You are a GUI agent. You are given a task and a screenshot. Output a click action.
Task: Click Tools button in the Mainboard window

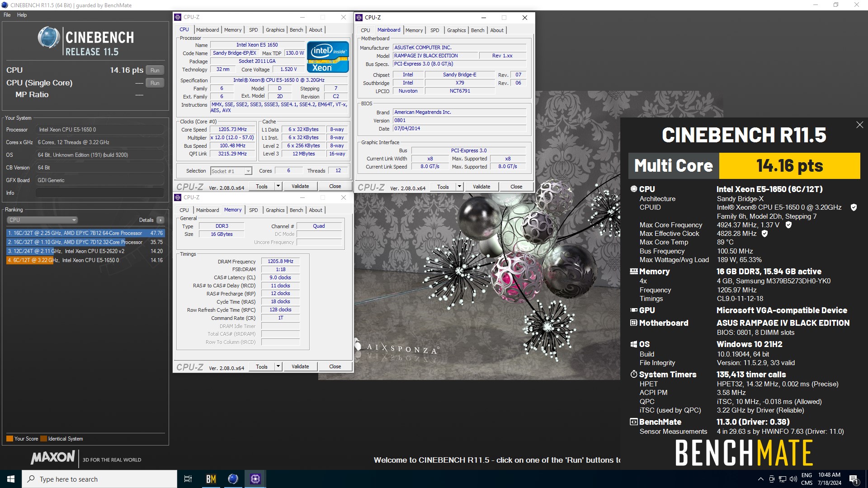(443, 187)
